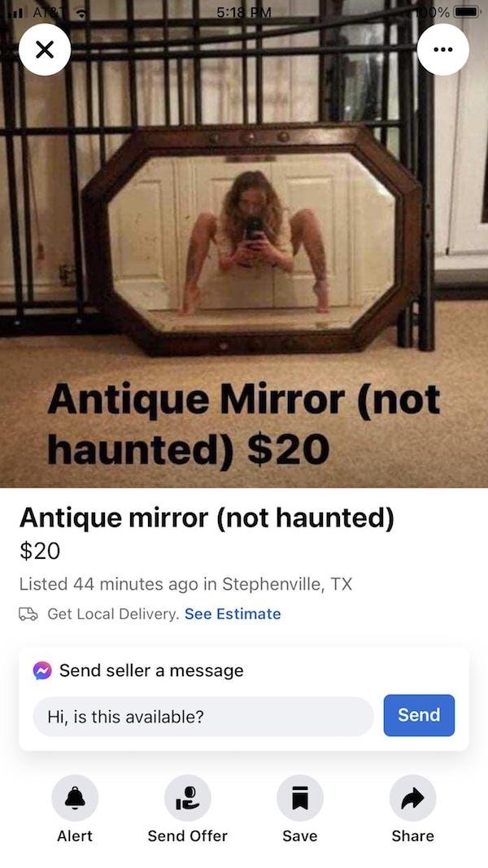Focus the 'Hi, is this available?' message field

pyautogui.click(x=203, y=717)
